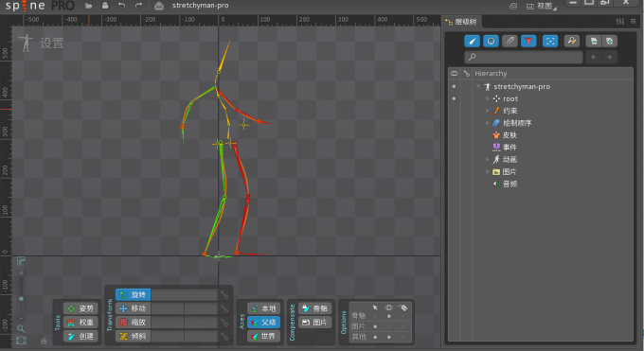Viewport: 644px width, 351px height.
Task: Activate the 缩放 scale transform
Action: click(x=134, y=323)
